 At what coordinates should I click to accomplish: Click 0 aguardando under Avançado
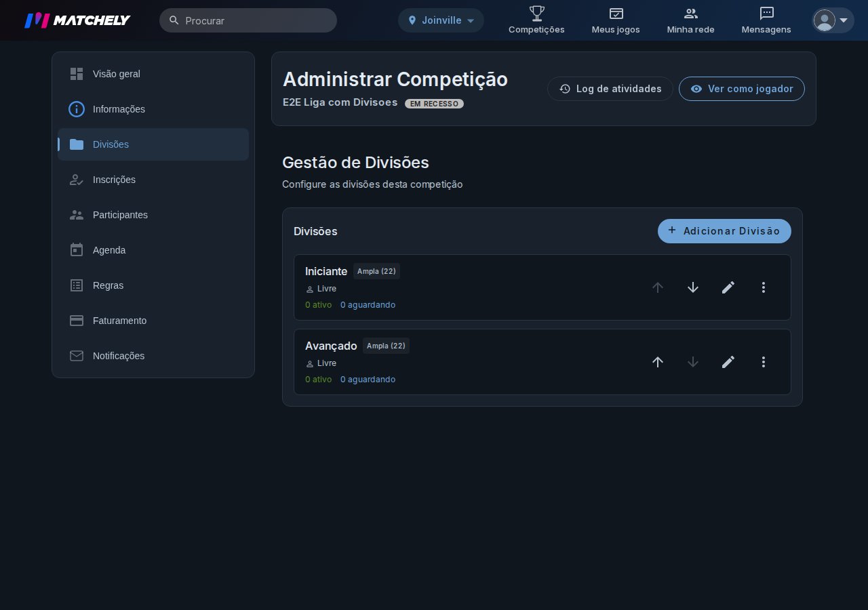[x=368, y=380]
